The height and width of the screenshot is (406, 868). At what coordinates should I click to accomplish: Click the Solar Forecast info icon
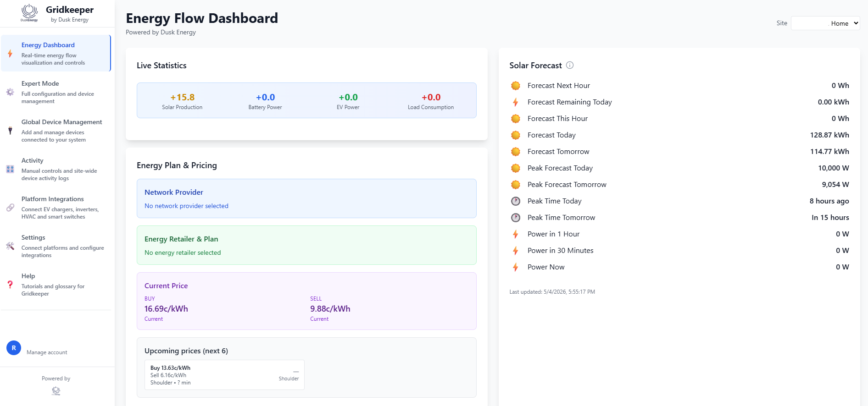tap(570, 65)
